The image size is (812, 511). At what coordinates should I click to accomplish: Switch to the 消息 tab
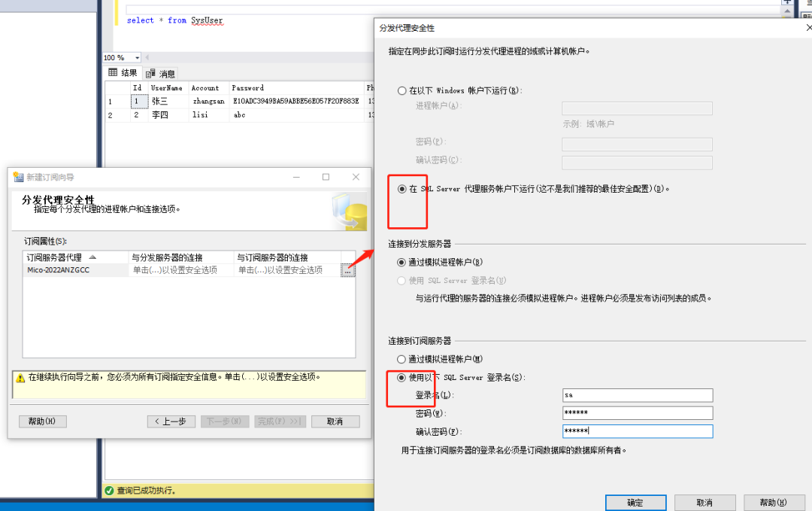tap(161, 74)
